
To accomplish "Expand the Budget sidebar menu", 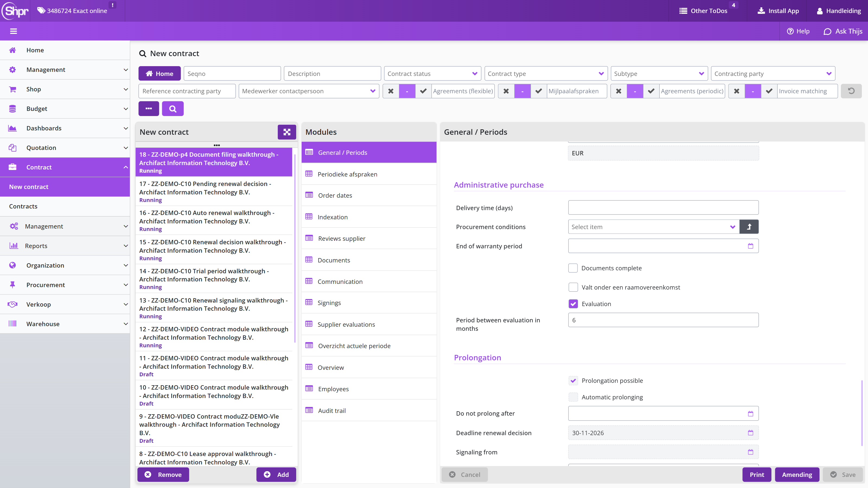I will coord(65,109).
